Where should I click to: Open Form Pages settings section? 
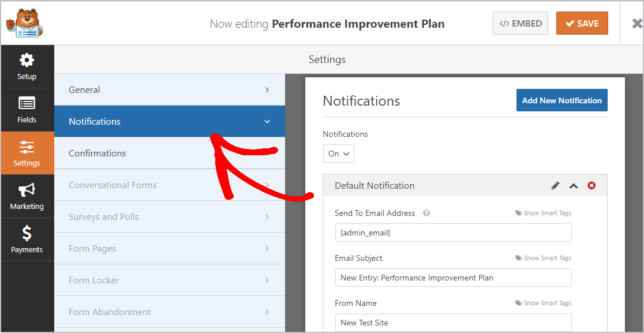point(170,248)
